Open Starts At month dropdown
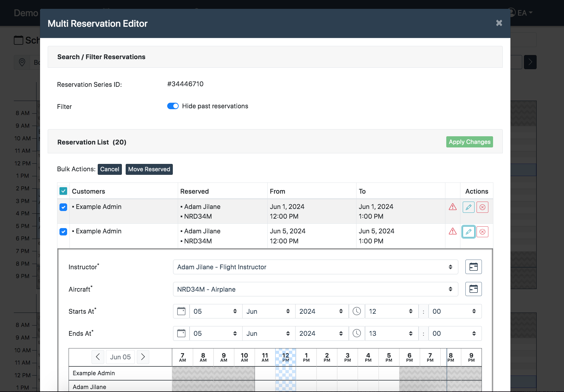Viewport: 564px width, 392px height. [x=268, y=311]
